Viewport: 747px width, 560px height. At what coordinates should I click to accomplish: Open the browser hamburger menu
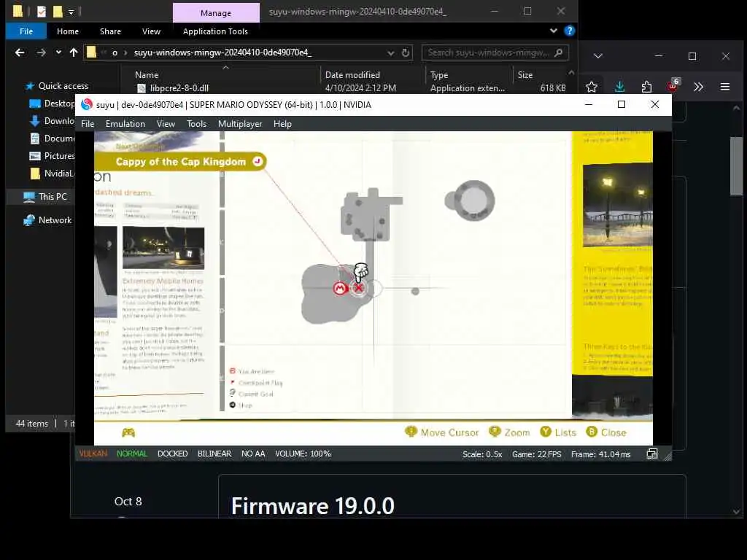[725, 87]
